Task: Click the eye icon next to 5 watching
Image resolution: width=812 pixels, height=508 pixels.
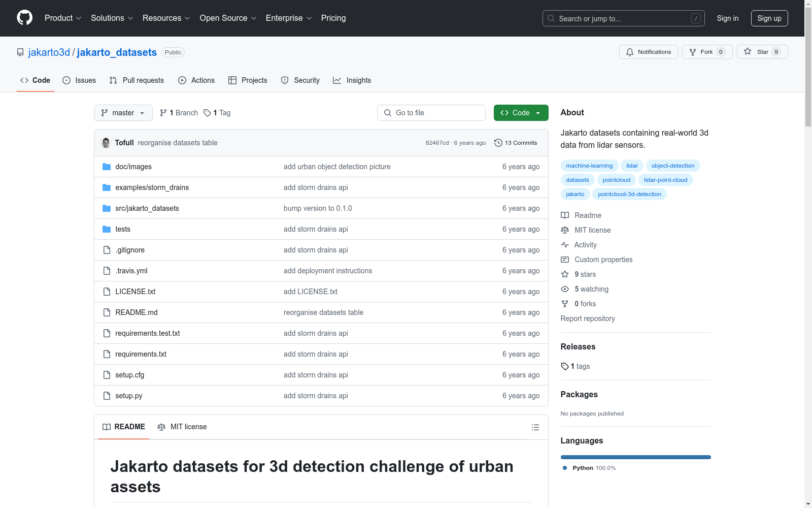Action: 565,289
